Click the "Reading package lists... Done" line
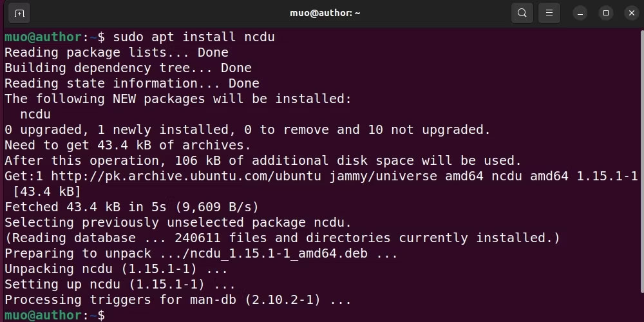This screenshot has width=644, height=322. (116, 52)
